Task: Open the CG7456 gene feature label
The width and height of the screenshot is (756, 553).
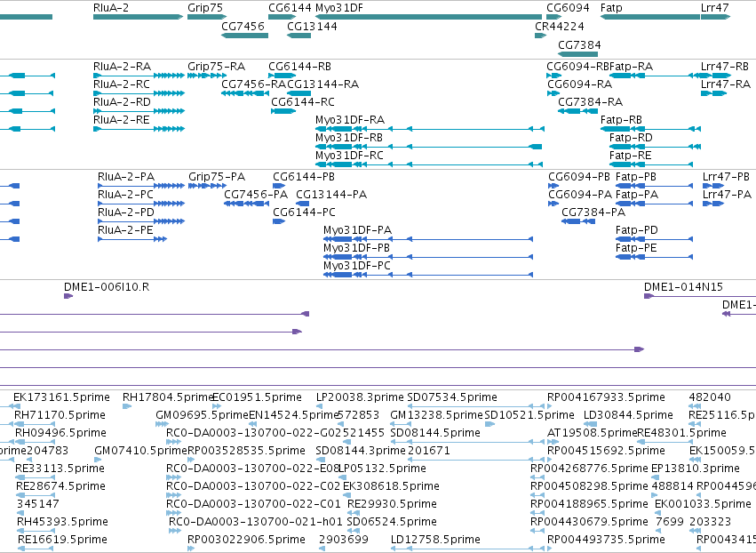Action: pyautogui.click(x=243, y=26)
